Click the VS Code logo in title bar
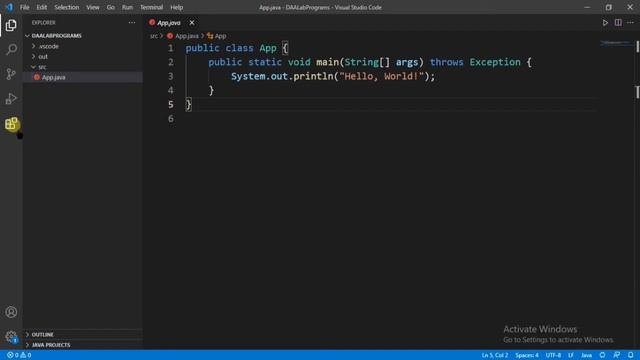This screenshot has width=640, height=360. (x=9, y=7)
